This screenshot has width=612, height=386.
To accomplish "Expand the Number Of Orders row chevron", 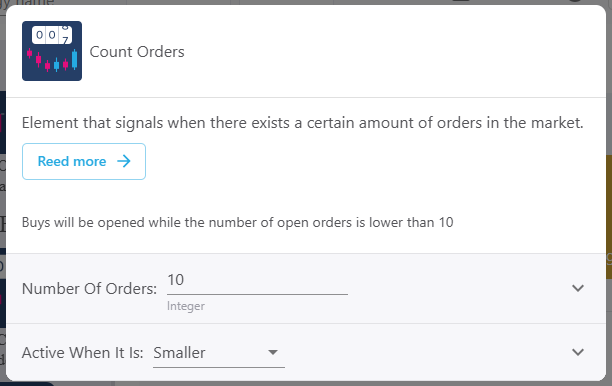I will click(578, 288).
